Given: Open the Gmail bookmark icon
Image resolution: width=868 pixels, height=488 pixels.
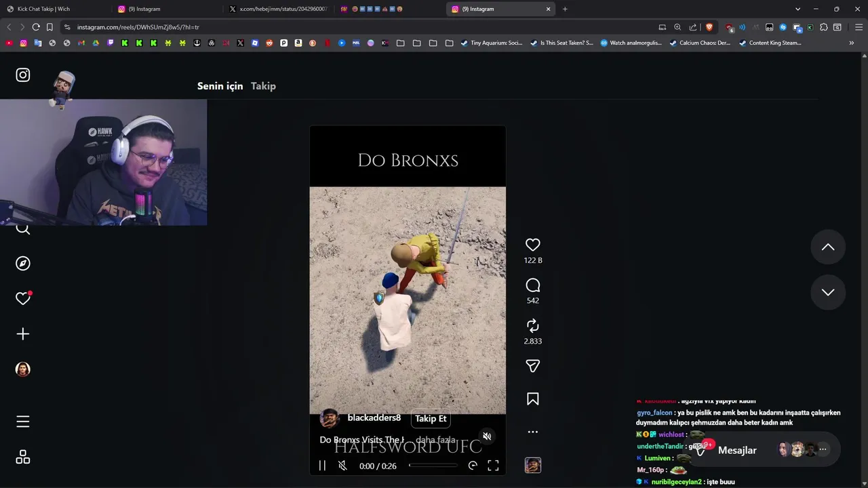Looking at the screenshot, I should click(81, 43).
